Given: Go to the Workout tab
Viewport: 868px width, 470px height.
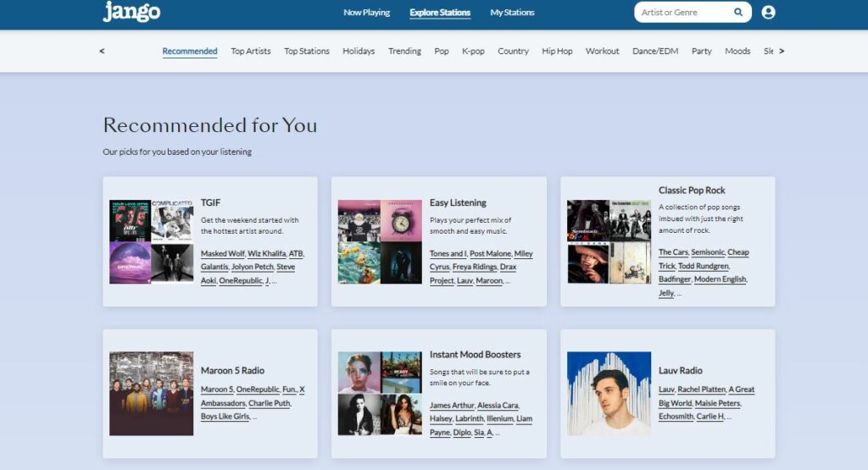Looking at the screenshot, I should (603, 51).
